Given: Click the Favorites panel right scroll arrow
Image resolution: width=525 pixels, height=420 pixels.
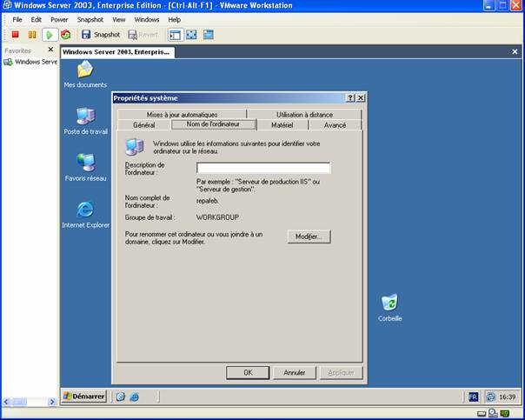Looking at the screenshot, I should [52, 401].
